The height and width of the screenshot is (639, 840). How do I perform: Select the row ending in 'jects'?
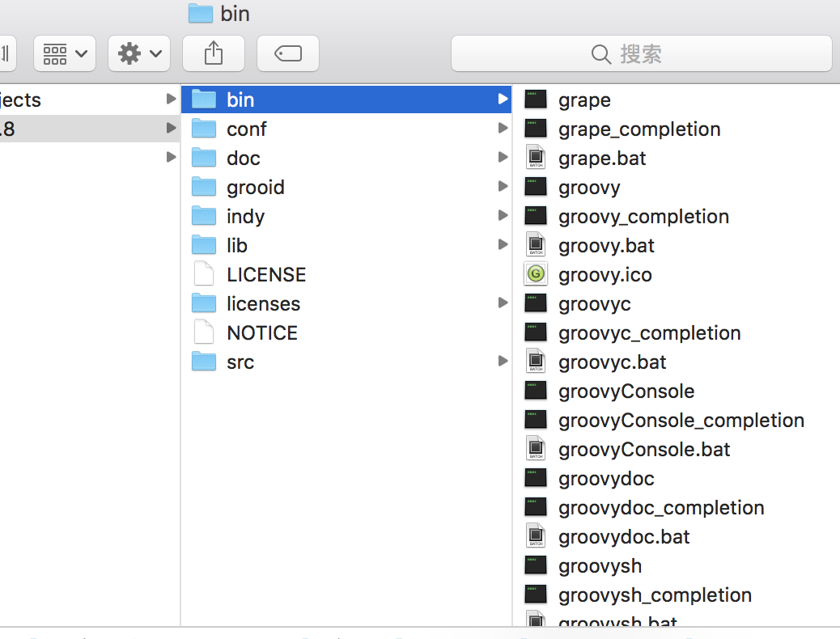pyautogui.click(x=90, y=99)
